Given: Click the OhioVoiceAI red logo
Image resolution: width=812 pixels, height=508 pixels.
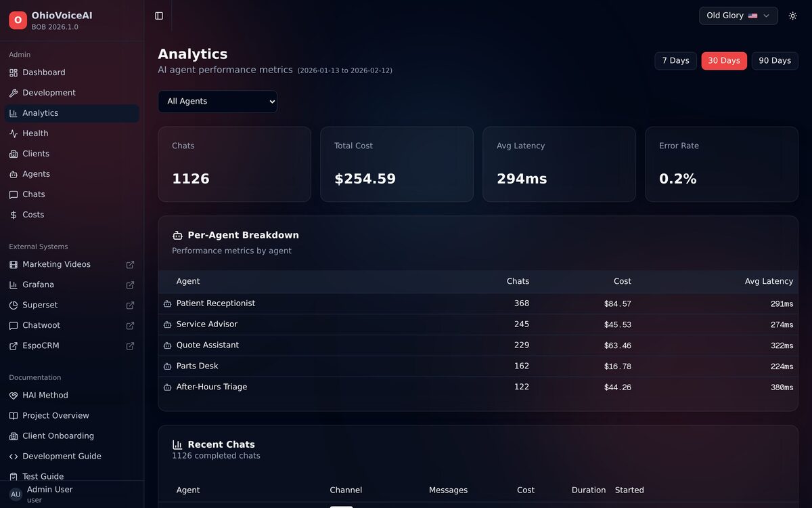Looking at the screenshot, I should [18, 20].
